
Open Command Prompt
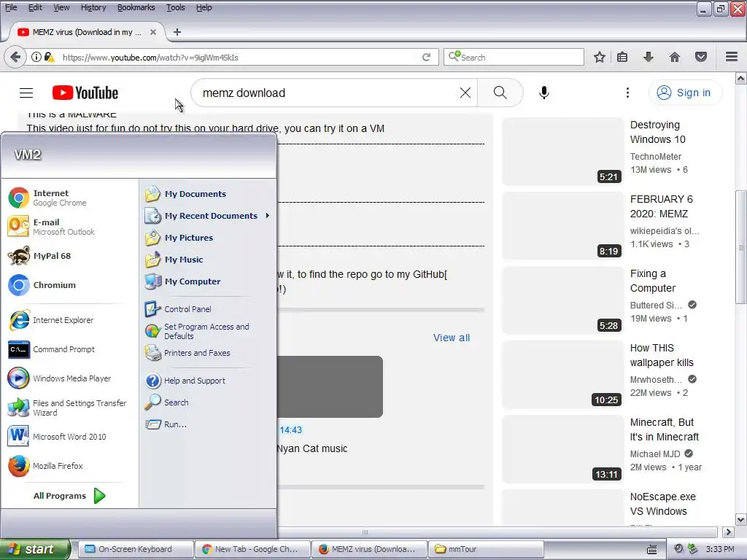coord(69,349)
